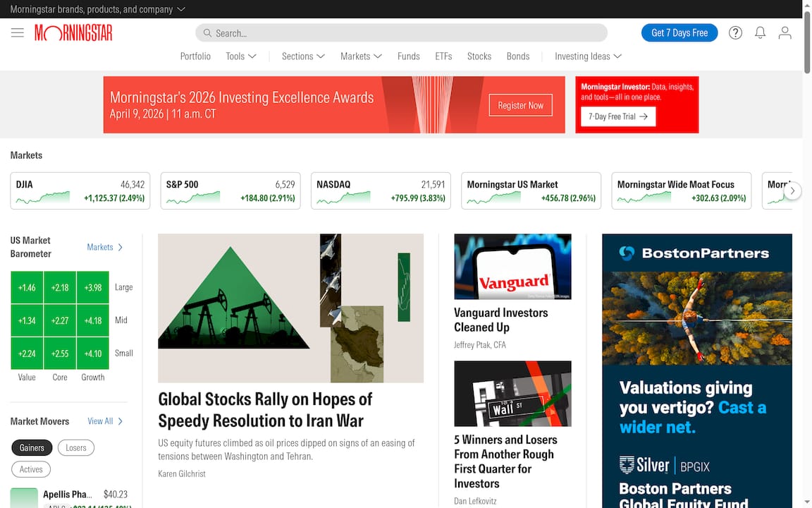Select the Gainers filter pill
This screenshot has width=812, height=508.
[32, 448]
